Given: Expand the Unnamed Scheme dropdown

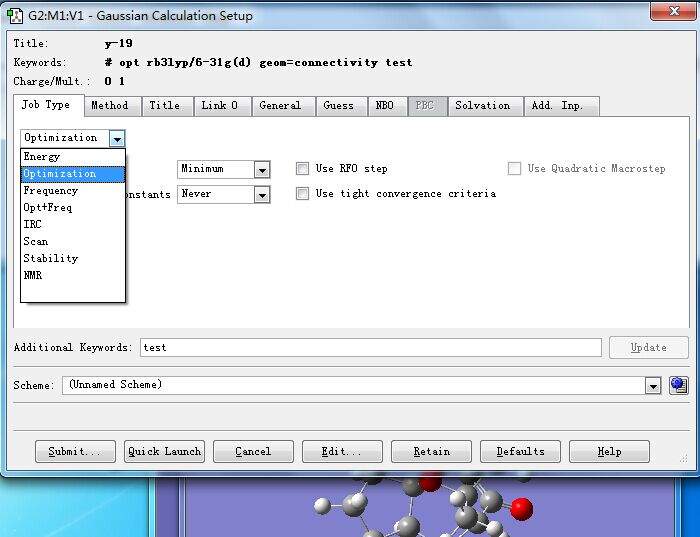Looking at the screenshot, I should pos(653,386).
